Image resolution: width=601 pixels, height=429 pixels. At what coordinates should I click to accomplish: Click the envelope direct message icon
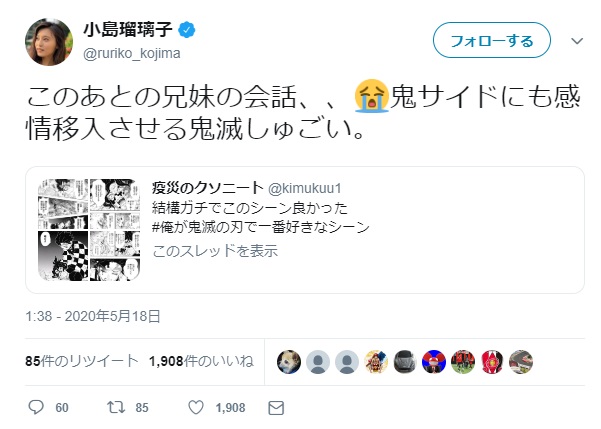pyautogui.click(x=276, y=408)
